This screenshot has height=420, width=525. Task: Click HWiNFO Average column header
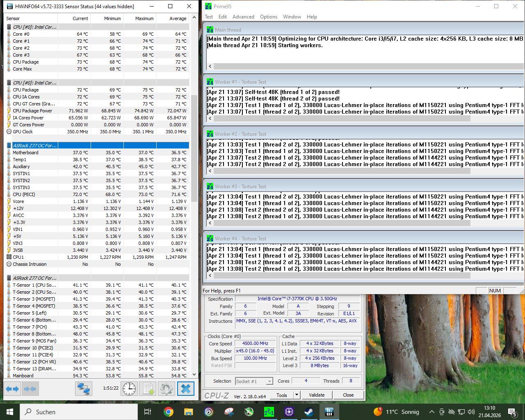click(173, 18)
